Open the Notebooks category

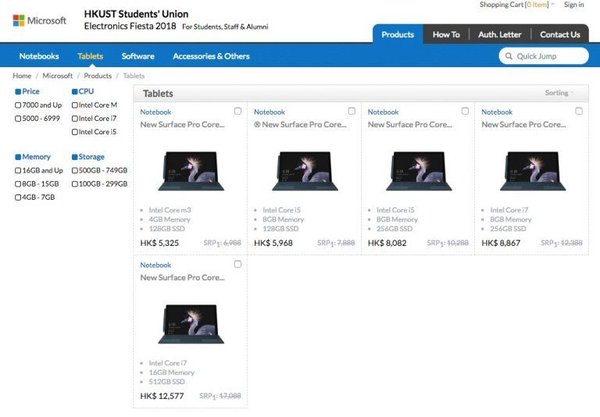[39, 56]
